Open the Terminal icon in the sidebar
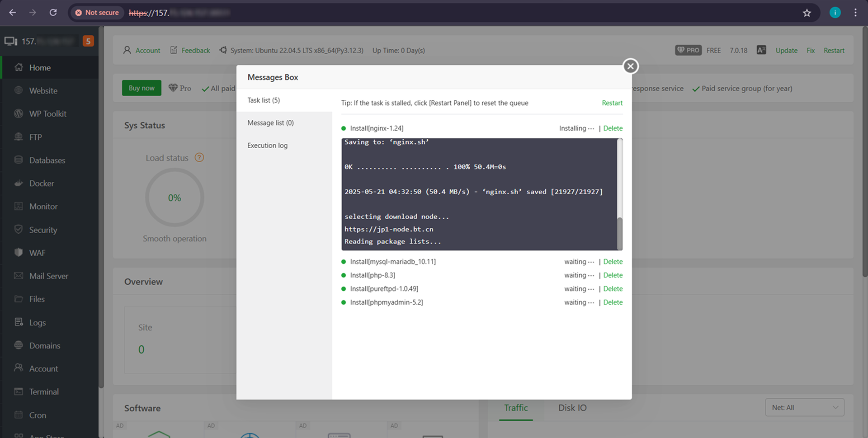 click(19, 391)
